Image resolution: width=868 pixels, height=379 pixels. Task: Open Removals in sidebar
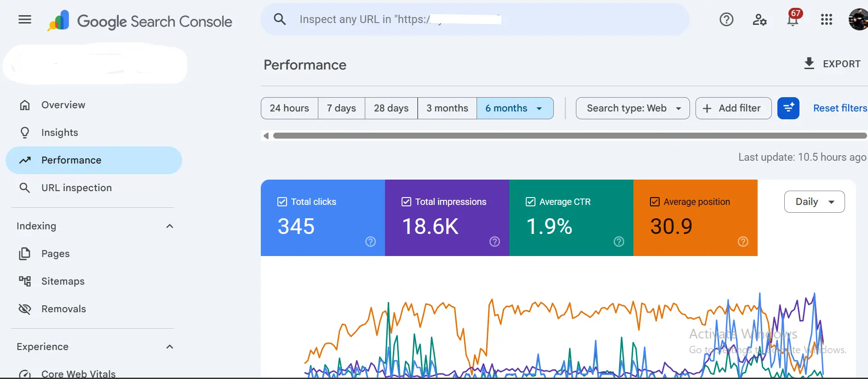(94, 309)
